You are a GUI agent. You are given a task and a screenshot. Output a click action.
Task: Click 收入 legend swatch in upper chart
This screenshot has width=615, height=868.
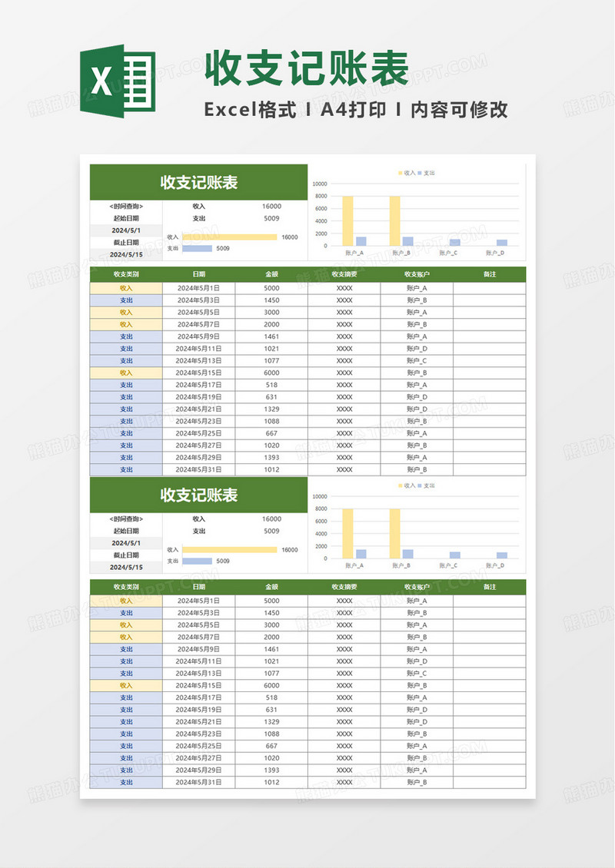pyautogui.click(x=400, y=174)
